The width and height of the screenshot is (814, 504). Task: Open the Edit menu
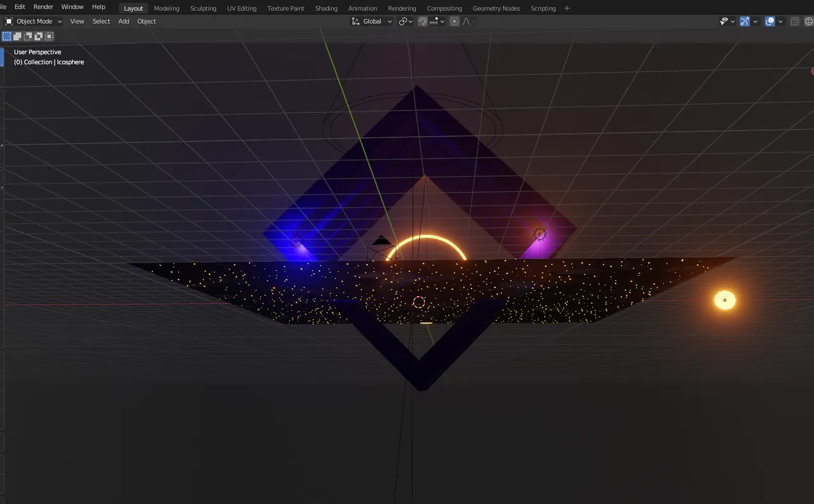click(20, 7)
